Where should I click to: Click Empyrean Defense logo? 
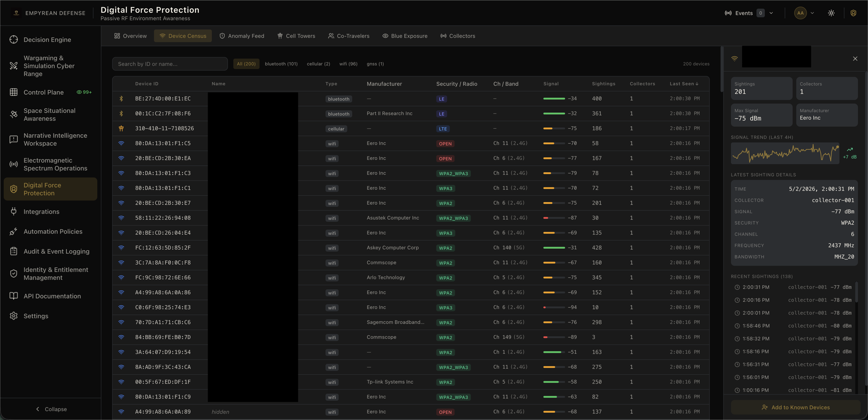[x=17, y=13]
